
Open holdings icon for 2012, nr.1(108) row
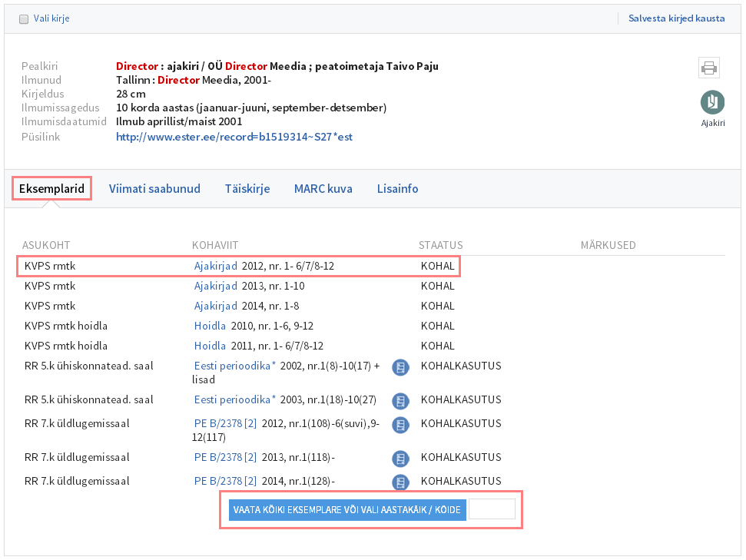400,425
